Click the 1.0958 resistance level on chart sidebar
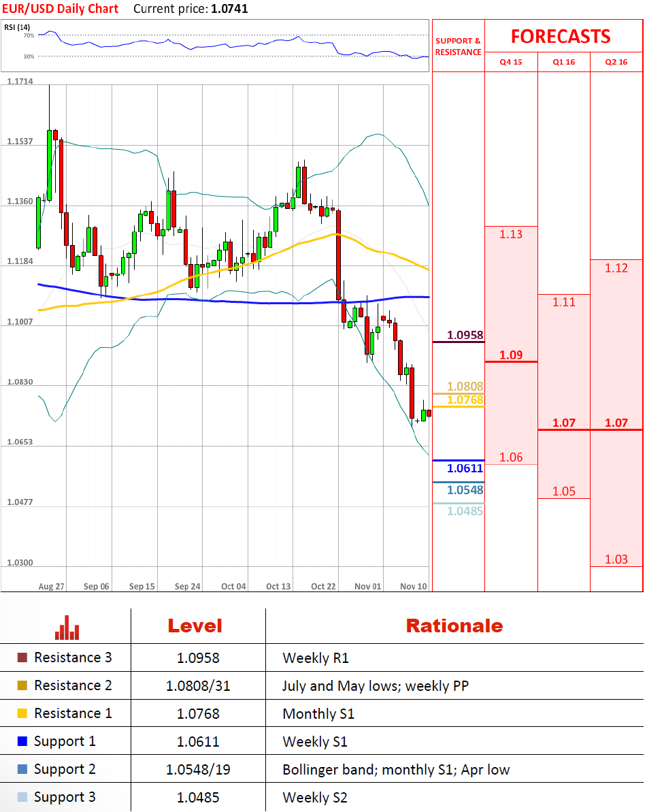Image resolution: width=647 pixels, height=812 pixels. [x=465, y=335]
